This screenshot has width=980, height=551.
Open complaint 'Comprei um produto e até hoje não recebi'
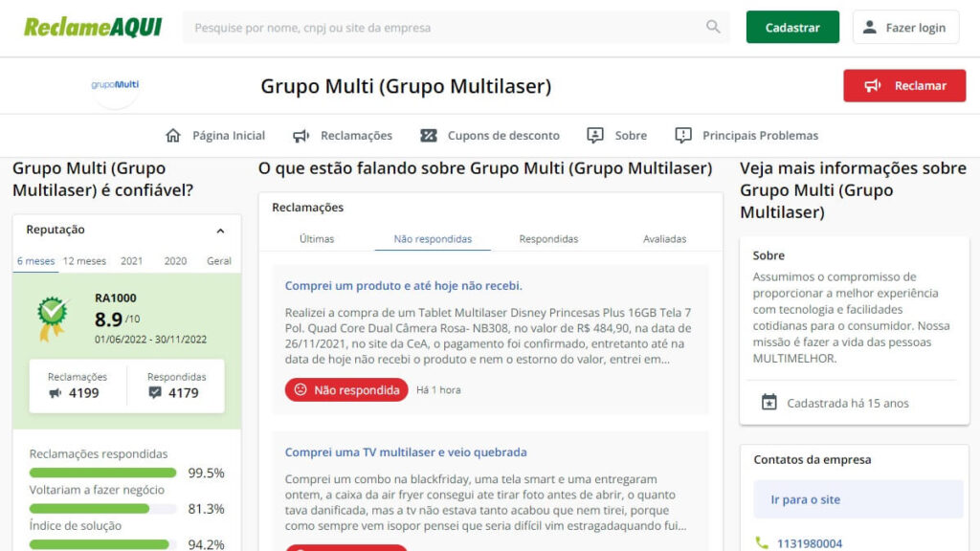403,285
